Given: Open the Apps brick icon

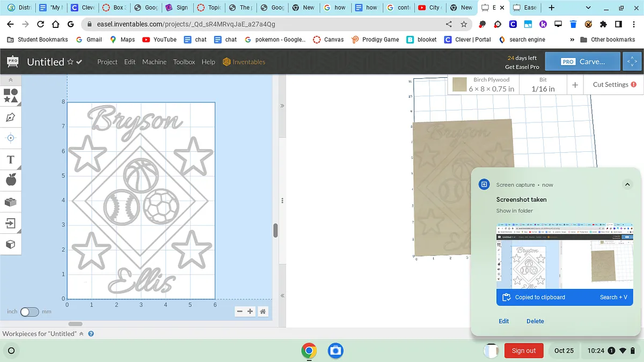Looking at the screenshot, I should pos(11,202).
